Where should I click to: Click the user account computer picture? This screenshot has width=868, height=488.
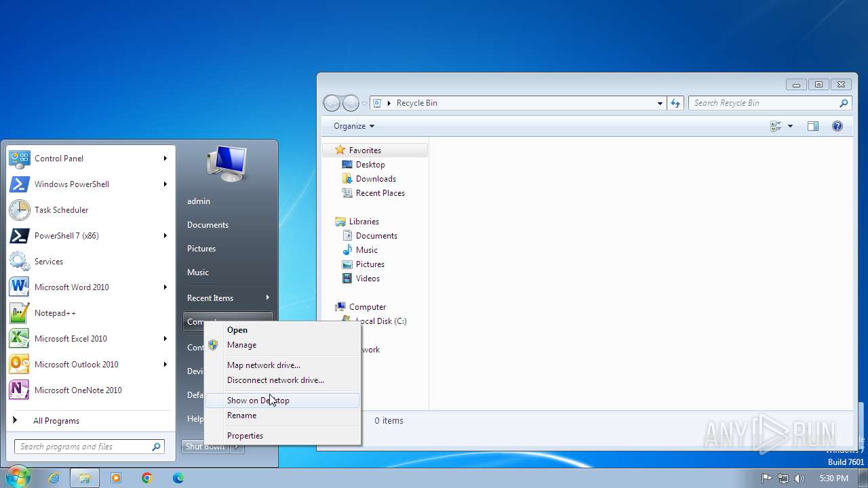tap(227, 163)
